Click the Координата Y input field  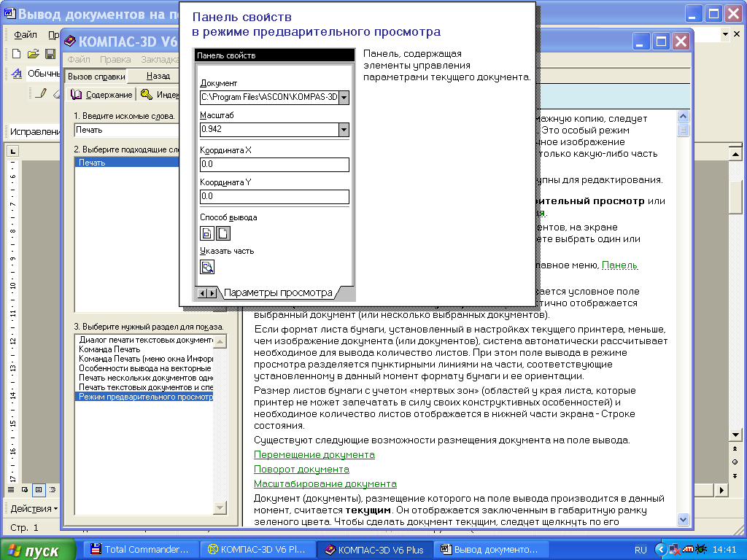point(274,196)
